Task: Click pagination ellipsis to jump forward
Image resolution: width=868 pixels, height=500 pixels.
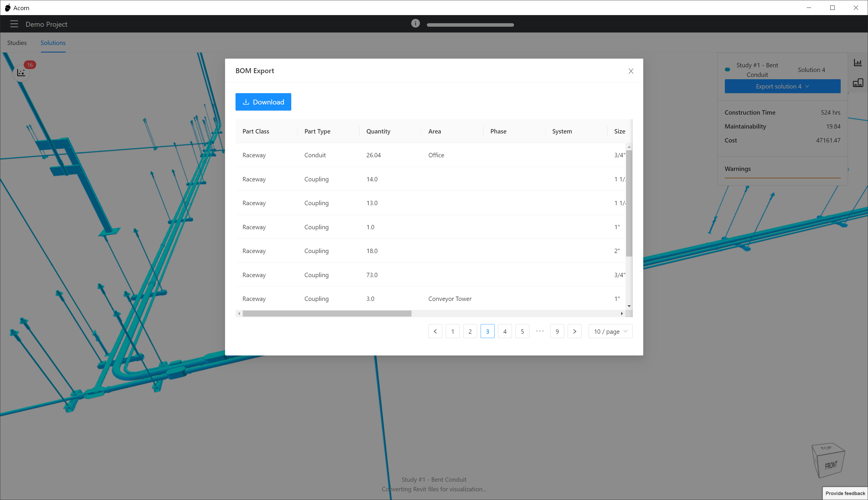Action: coord(540,331)
